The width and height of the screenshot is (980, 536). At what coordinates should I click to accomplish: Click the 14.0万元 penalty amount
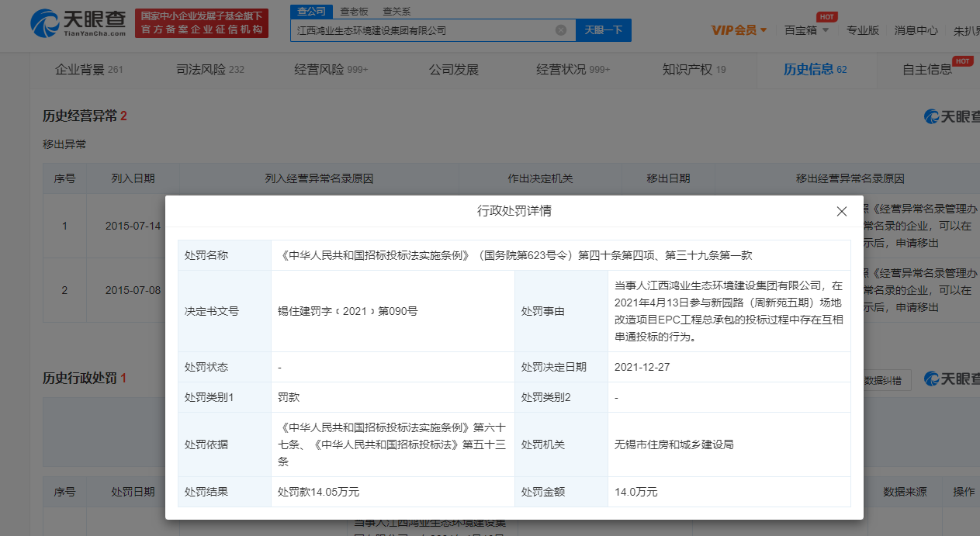pos(635,492)
